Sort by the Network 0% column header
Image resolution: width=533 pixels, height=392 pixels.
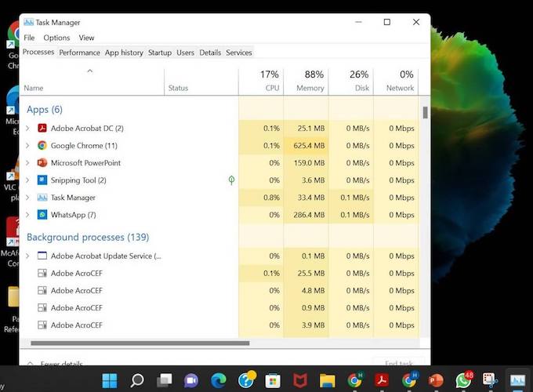tap(396, 82)
